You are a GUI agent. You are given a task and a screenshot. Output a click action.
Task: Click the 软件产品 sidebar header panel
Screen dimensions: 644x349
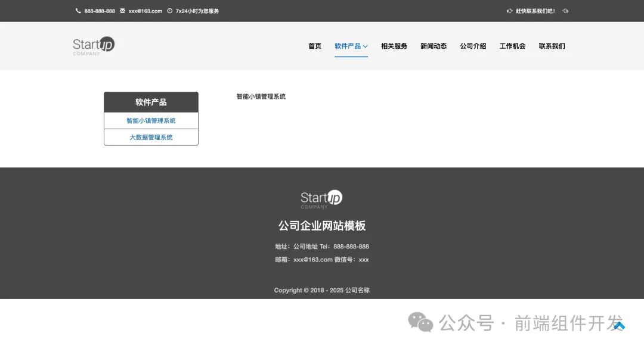coord(151,102)
